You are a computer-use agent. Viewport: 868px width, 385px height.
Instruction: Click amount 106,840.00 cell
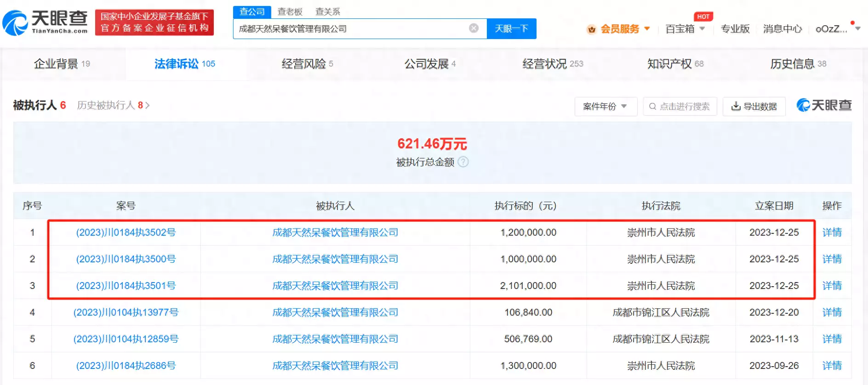point(528,312)
